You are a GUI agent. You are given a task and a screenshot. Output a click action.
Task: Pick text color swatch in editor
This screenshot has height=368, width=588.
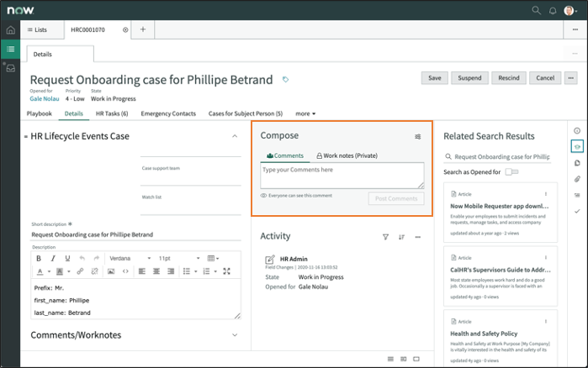pyautogui.click(x=40, y=271)
